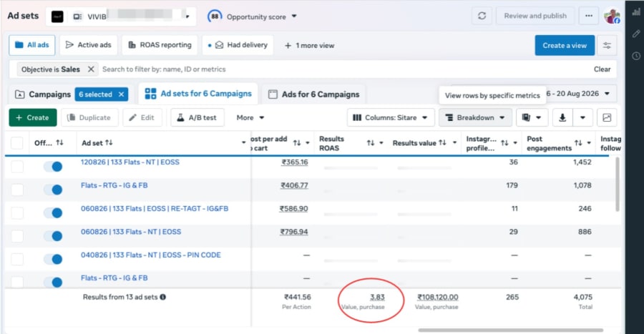
Task: Switch to the Had delivery view
Action: coord(238,45)
